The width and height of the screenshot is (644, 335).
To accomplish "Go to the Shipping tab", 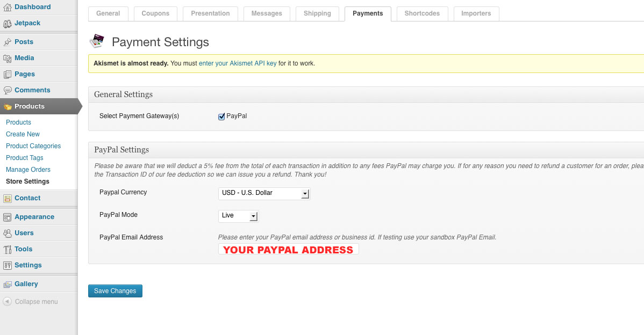I will pos(317,13).
